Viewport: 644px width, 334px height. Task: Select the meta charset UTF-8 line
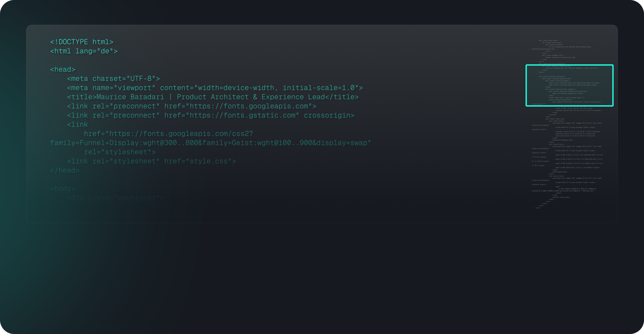coord(113,78)
